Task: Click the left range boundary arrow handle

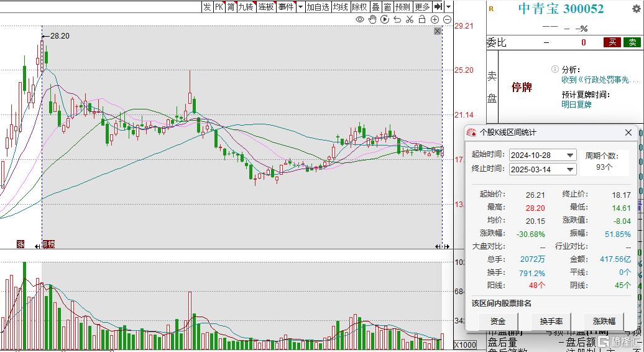Action: (37, 246)
